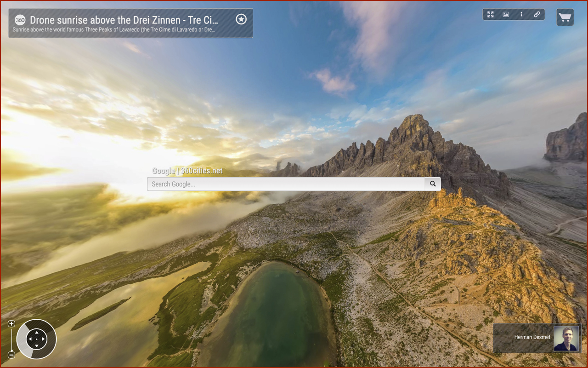Open the Herman Desmet author profile link
588x368 pixels.
532,337
